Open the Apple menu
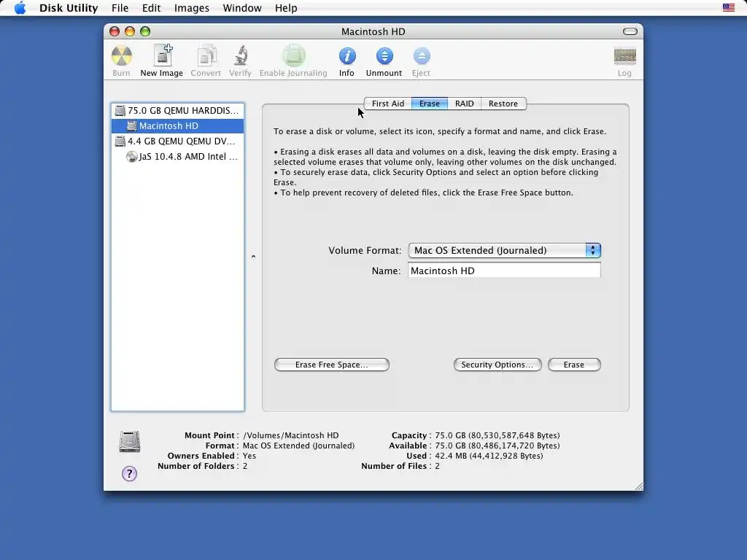 20,7
